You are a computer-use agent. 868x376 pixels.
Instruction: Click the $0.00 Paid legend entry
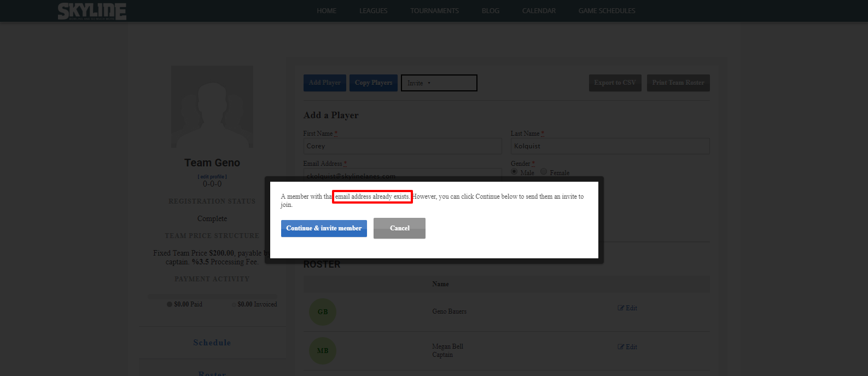185,304
